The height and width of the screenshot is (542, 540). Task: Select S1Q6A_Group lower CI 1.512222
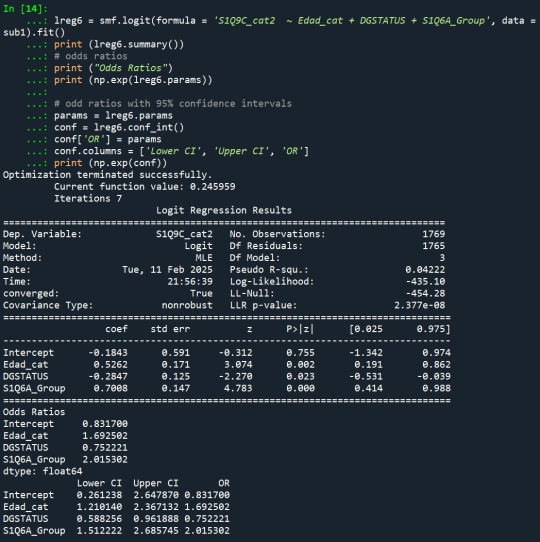point(99,531)
